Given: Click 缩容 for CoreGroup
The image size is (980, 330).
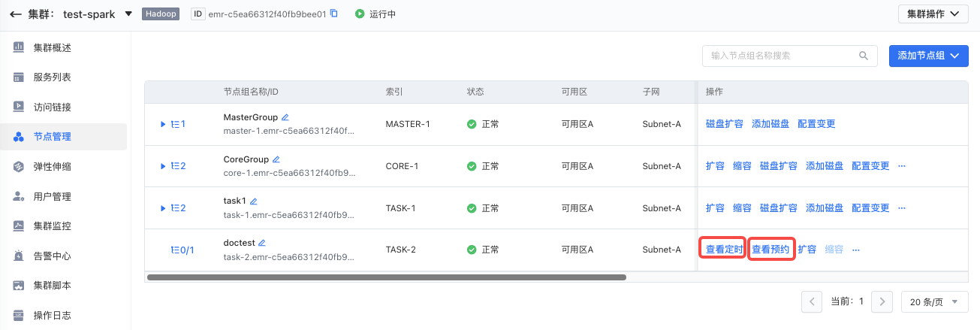Looking at the screenshot, I should coord(742,166).
